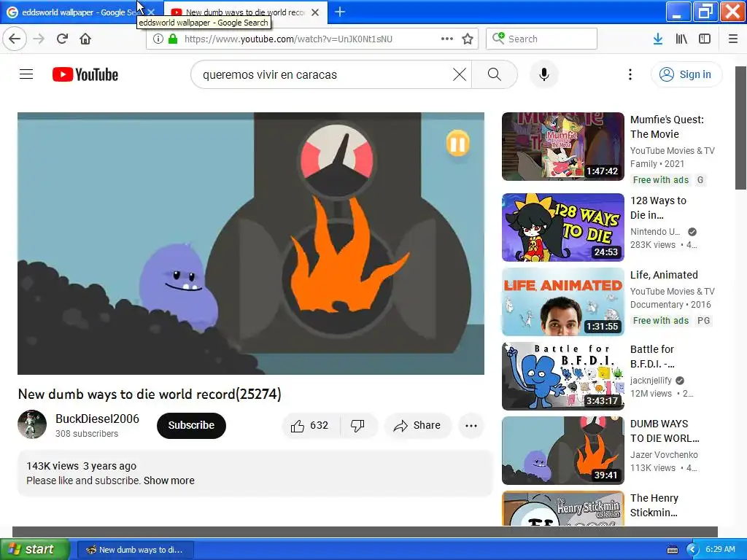Dislike this video
This screenshot has width=747, height=560.
click(358, 425)
